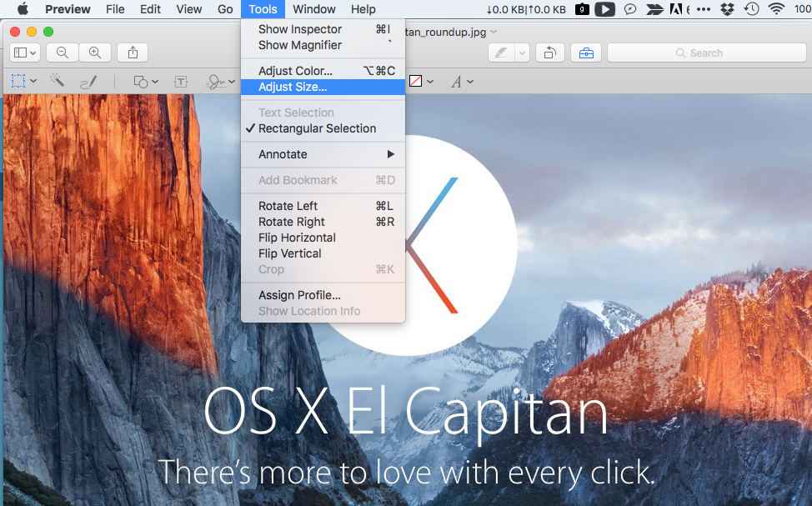Select the Sketch pen tool

point(88,82)
